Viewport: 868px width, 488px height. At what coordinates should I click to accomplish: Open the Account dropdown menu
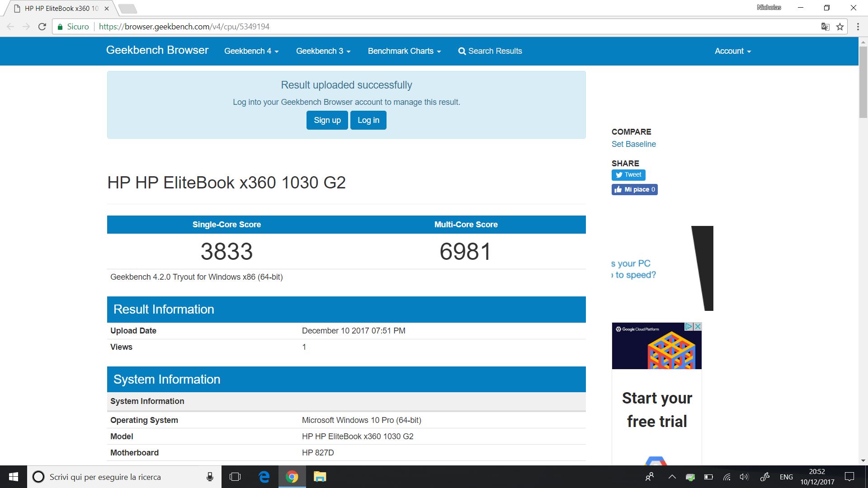click(733, 51)
